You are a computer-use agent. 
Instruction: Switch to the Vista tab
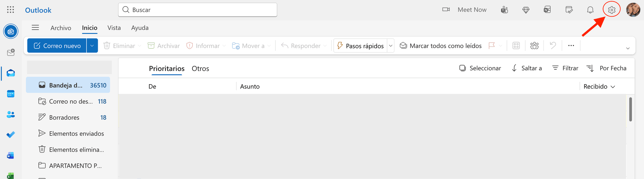[114, 28]
